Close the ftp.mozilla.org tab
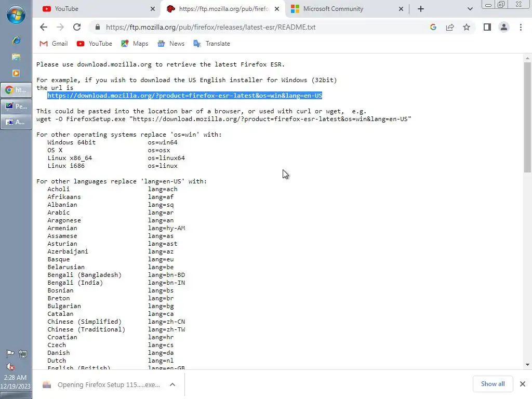This screenshot has width=532, height=399. click(277, 9)
